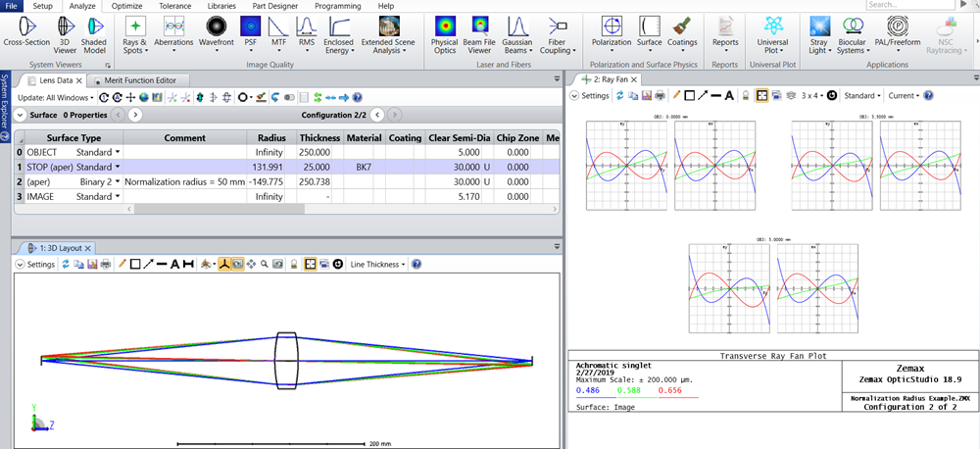
Task: Open the Standard dropdown in Ray Fan
Action: pos(862,96)
